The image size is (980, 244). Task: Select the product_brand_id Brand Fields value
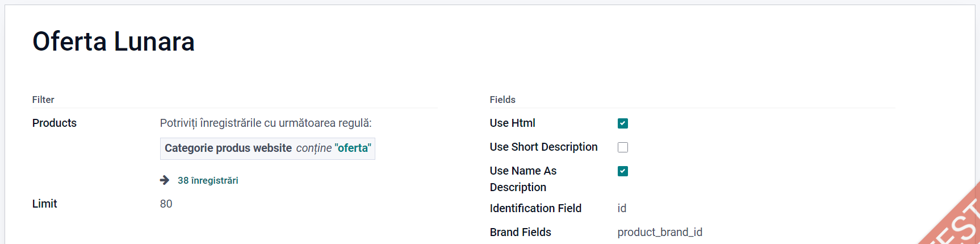click(660, 232)
